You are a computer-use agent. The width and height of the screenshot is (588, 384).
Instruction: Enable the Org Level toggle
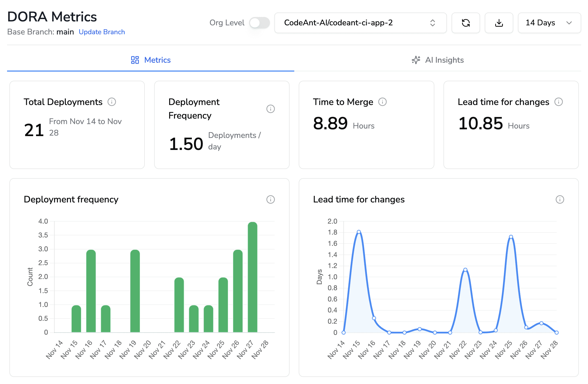(259, 23)
